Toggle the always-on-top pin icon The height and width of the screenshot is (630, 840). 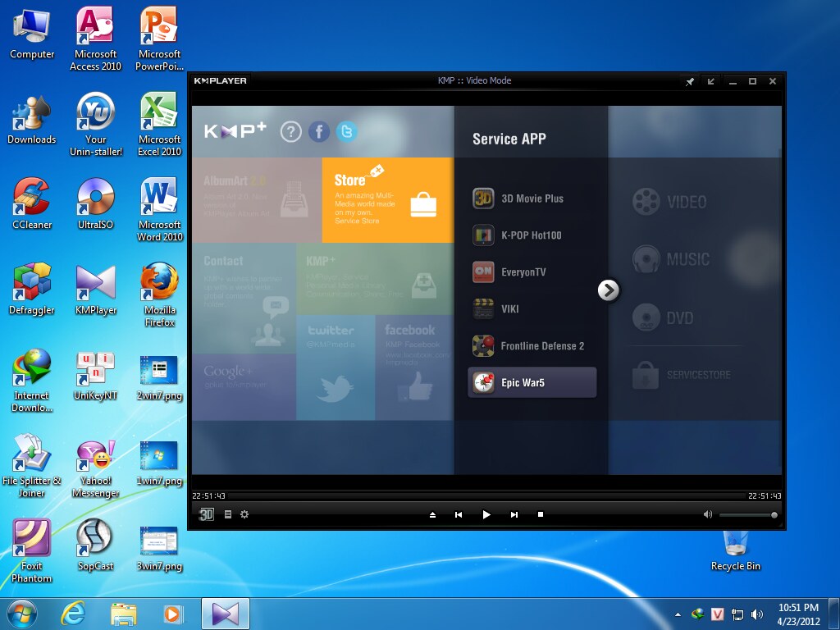click(690, 81)
